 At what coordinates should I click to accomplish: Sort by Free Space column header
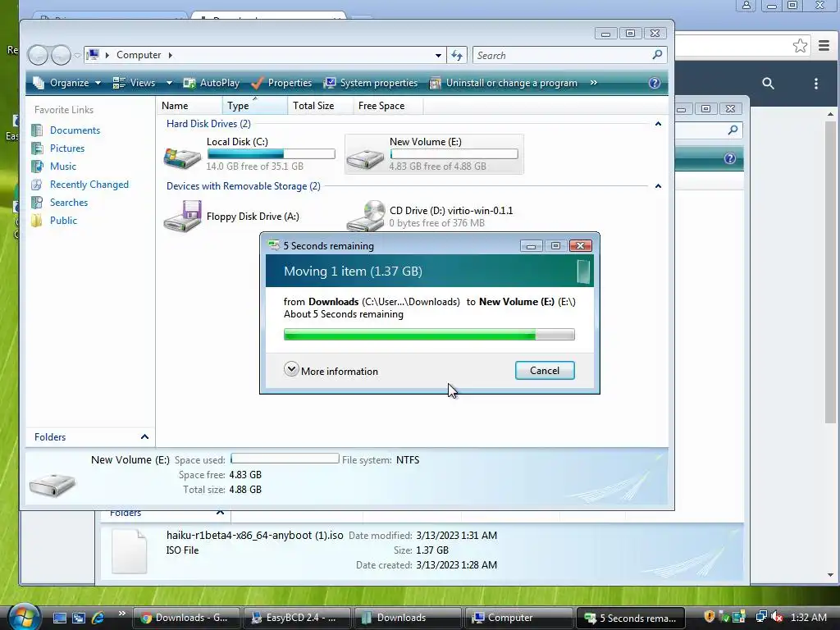tap(388, 106)
